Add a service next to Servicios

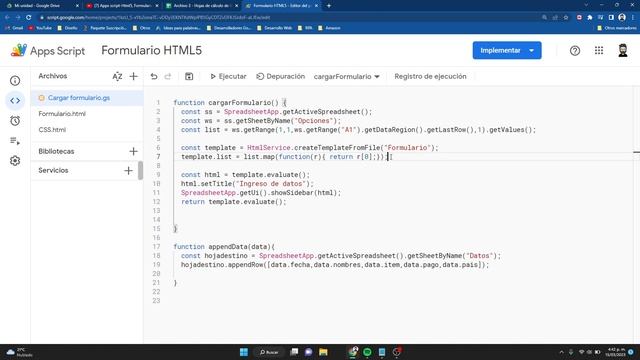pos(129,171)
